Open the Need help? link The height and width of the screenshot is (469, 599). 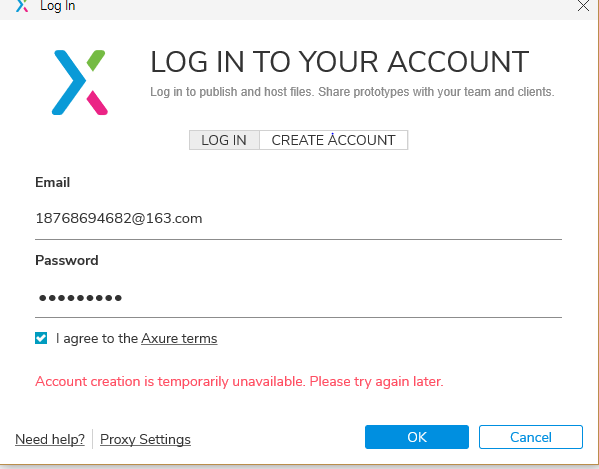click(50, 439)
